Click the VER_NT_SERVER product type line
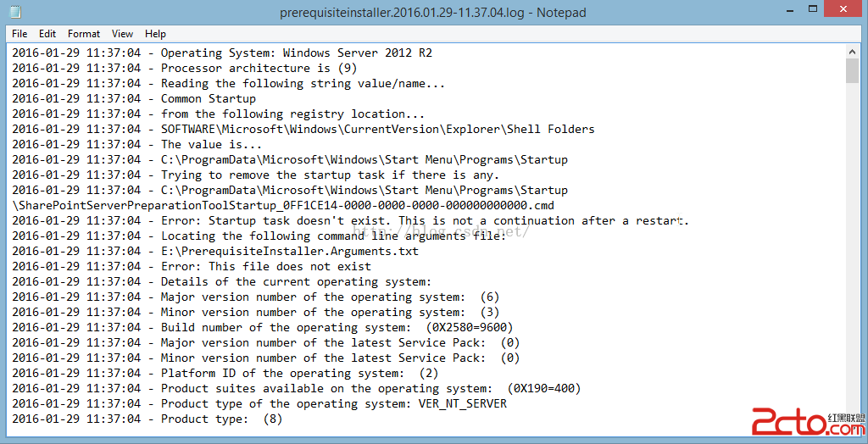Image resolution: width=868 pixels, height=444 pixels. (259, 403)
